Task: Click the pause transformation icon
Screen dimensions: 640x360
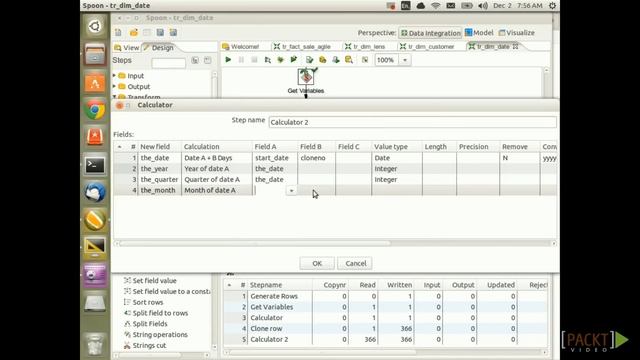Action: pyautogui.click(x=241, y=60)
